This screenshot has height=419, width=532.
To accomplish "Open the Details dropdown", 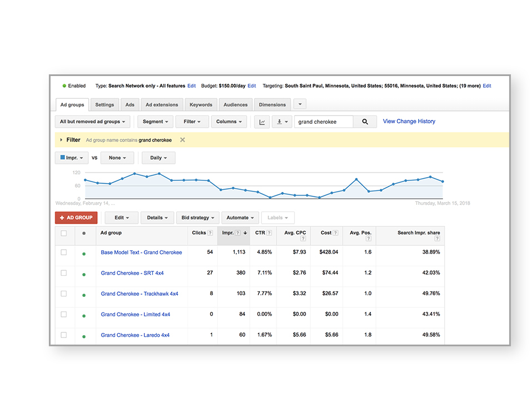I will point(157,218).
